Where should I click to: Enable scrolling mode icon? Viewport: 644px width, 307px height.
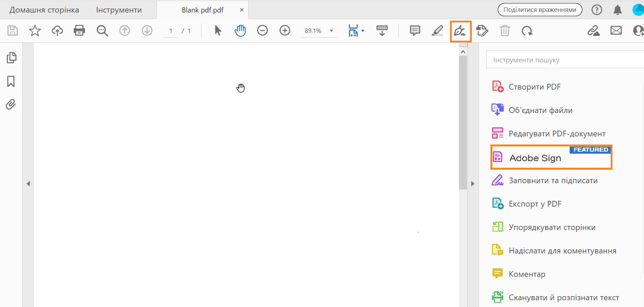tap(382, 31)
